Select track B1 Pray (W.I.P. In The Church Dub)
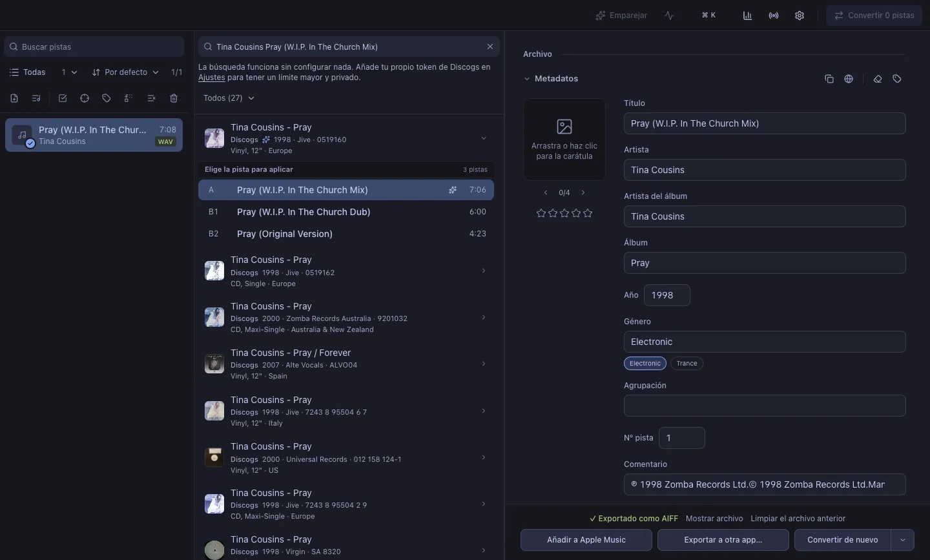Viewport: 930px width, 560px height. 346,212
